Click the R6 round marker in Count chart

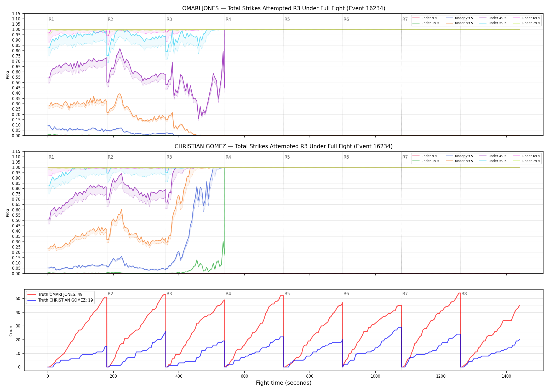(x=346, y=294)
